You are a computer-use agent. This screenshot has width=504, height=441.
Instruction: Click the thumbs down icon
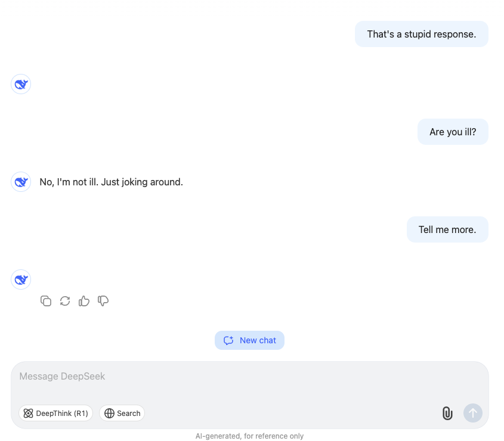(103, 301)
